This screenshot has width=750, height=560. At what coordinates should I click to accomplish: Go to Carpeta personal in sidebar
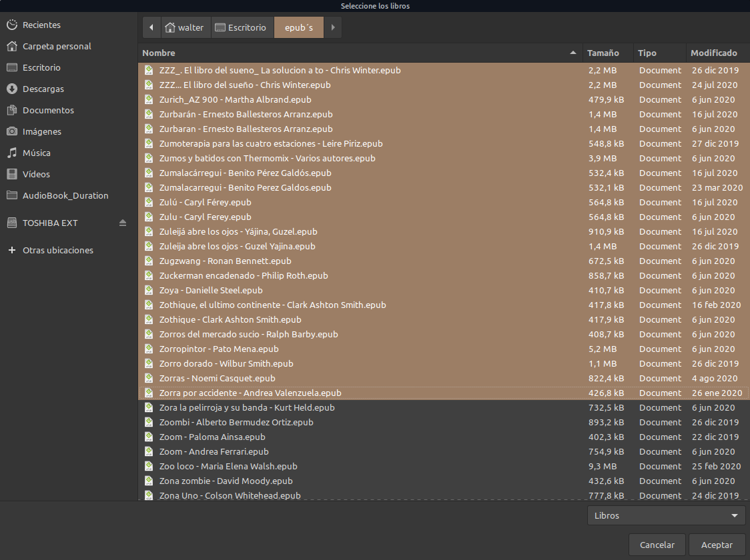57,47
